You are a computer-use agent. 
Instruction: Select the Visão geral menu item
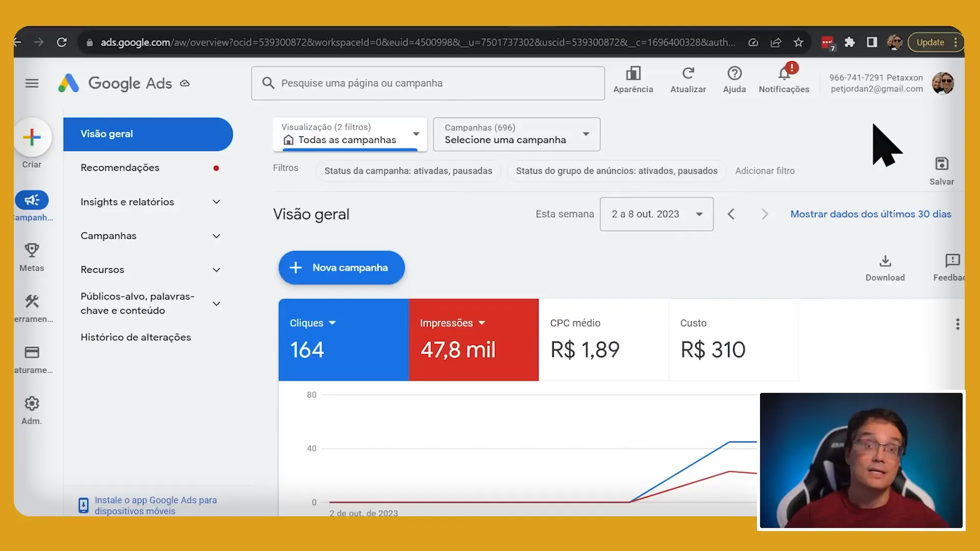click(148, 134)
